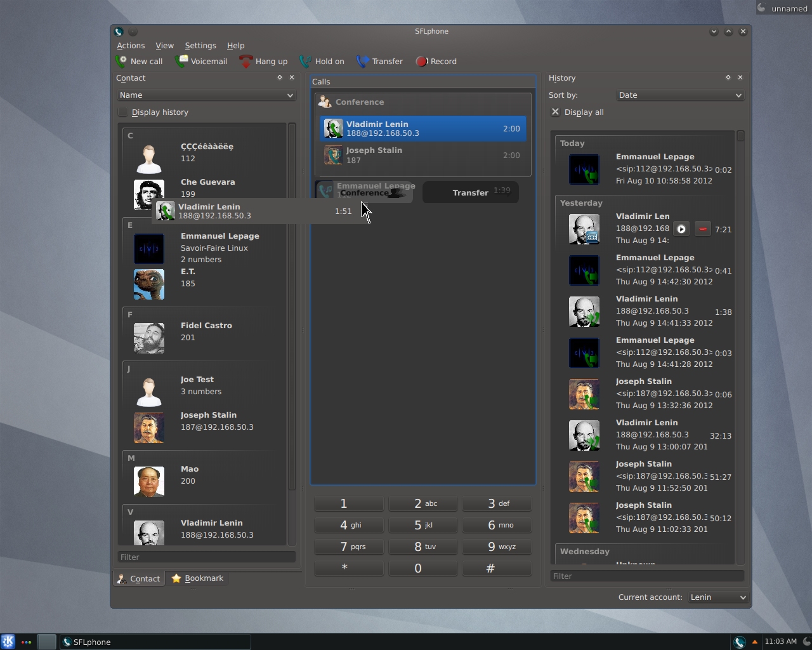Click the contact list scrollbar

pos(292,307)
